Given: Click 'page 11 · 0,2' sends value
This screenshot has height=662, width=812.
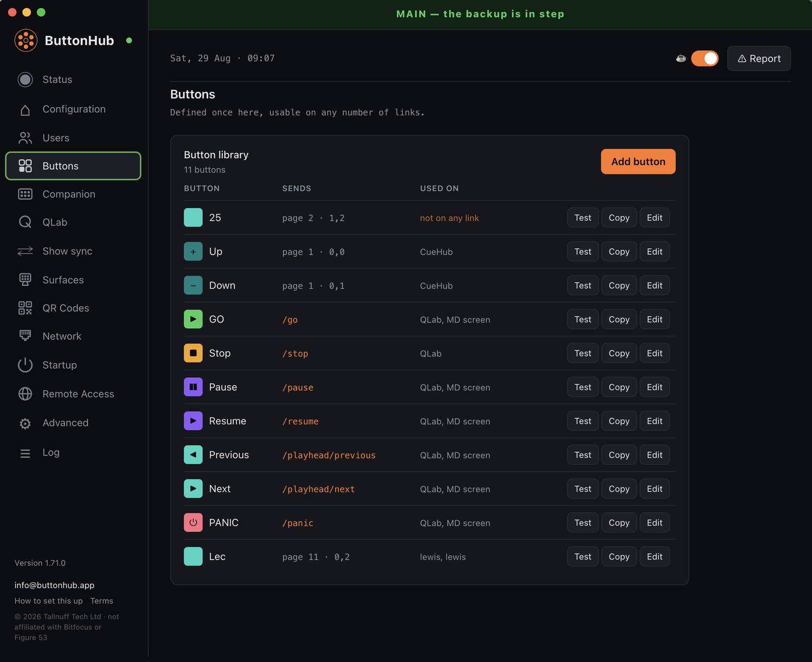Looking at the screenshot, I should [x=316, y=557].
